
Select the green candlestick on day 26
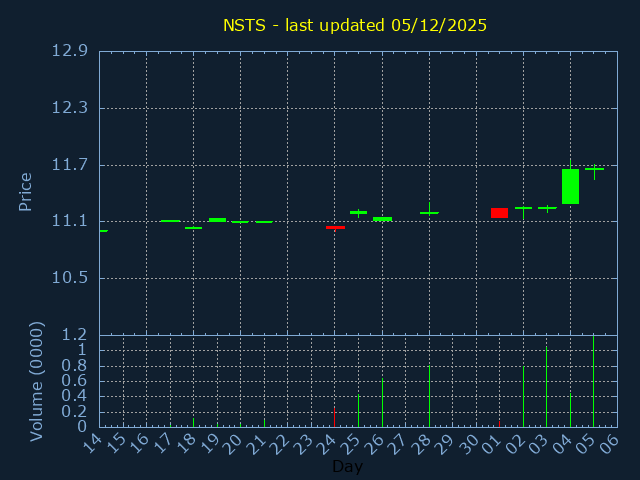coord(382,219)
